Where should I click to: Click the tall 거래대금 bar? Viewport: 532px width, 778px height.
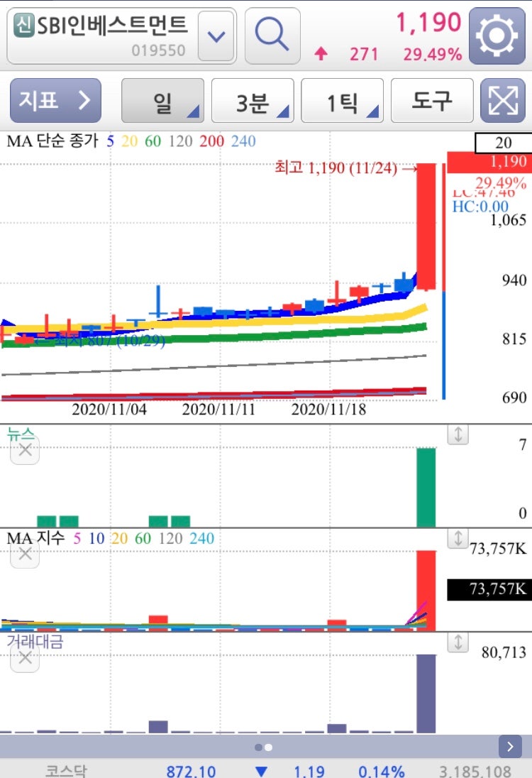pyautogui.click(x=426, y=694)
